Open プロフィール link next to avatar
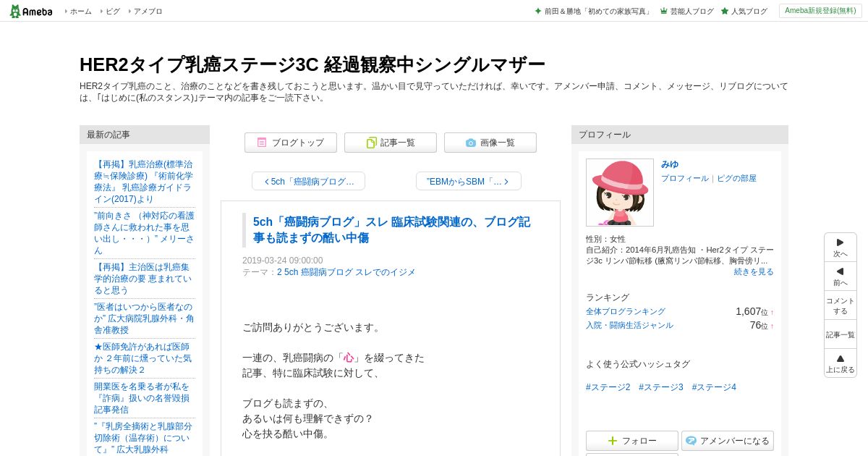The width and height of the screenshot is (868, 456). tap(685, 178)
